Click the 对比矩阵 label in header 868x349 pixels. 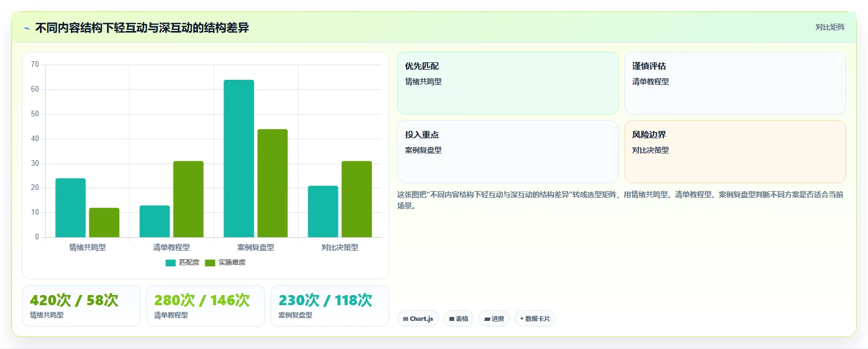click(830, 27)
